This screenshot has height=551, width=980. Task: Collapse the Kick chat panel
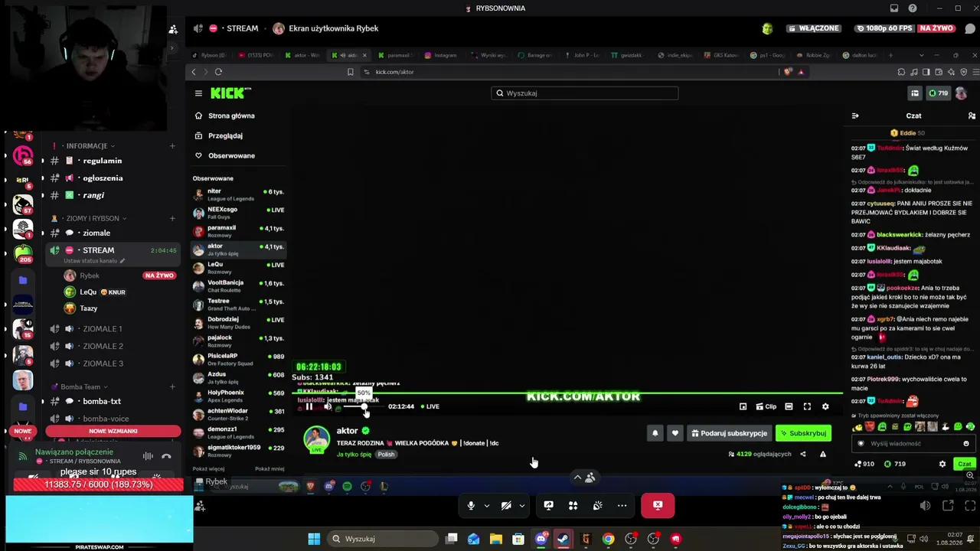(855, 116)
